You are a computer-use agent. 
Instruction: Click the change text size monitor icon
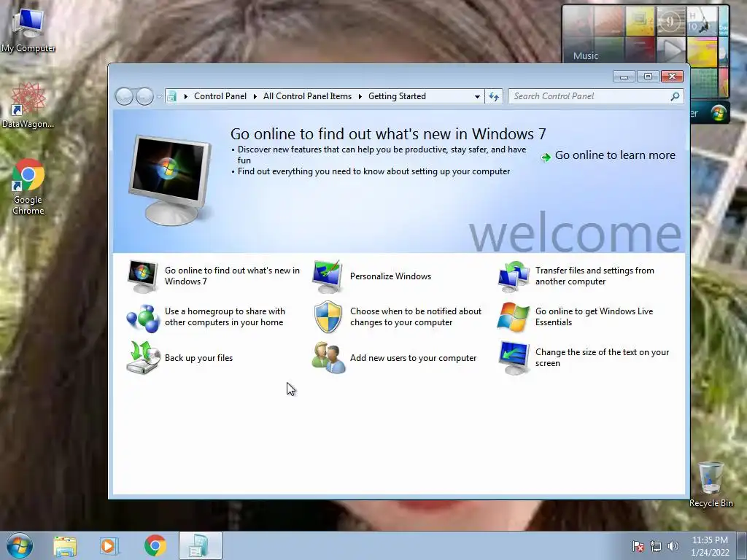(x=514, y=357)
